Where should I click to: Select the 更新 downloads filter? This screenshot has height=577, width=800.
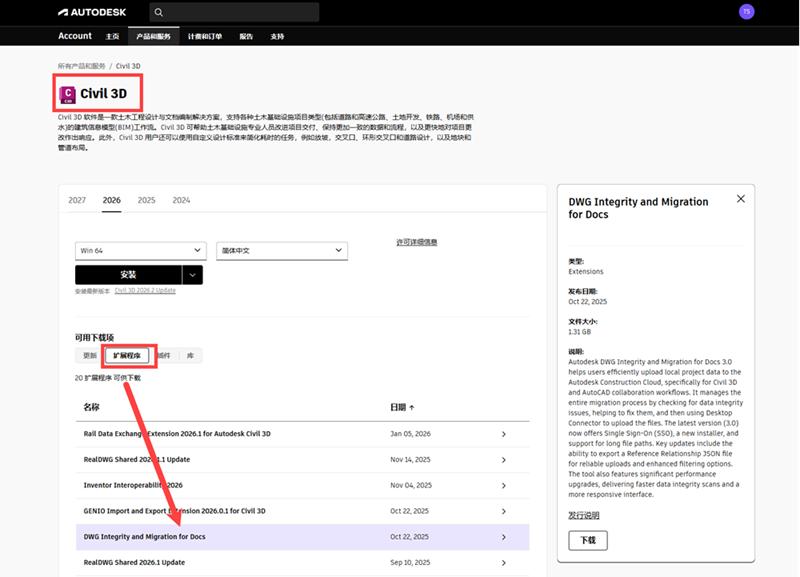click(90, 356)
